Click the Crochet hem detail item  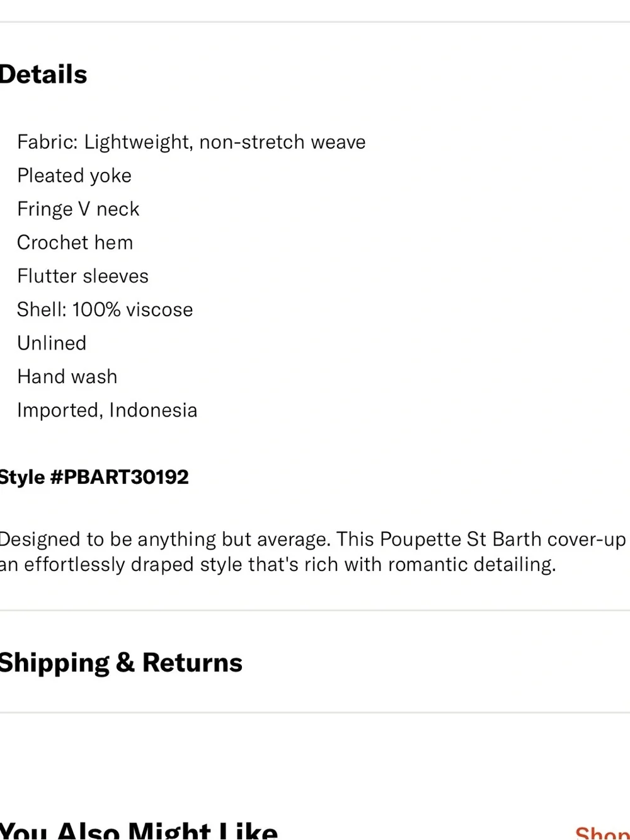75,243
